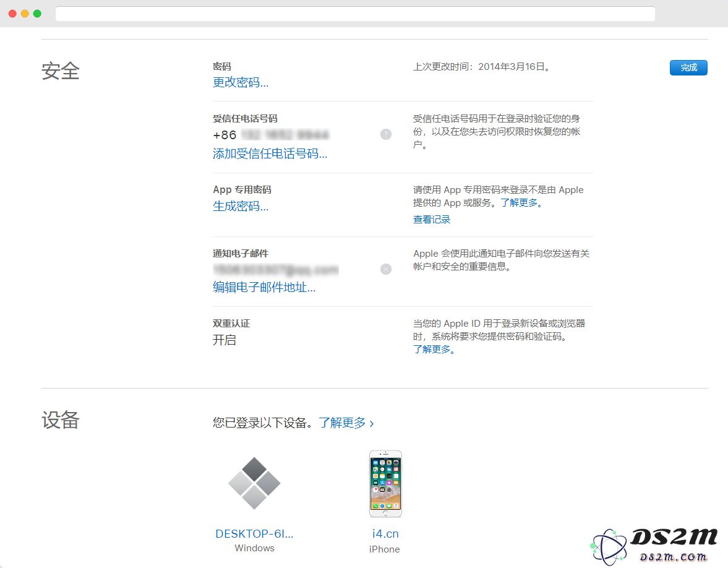Viewport: 728px width, 568px height.
Task: Click 了解更多 in App 专用密码 description
Action: click(521, 203)
